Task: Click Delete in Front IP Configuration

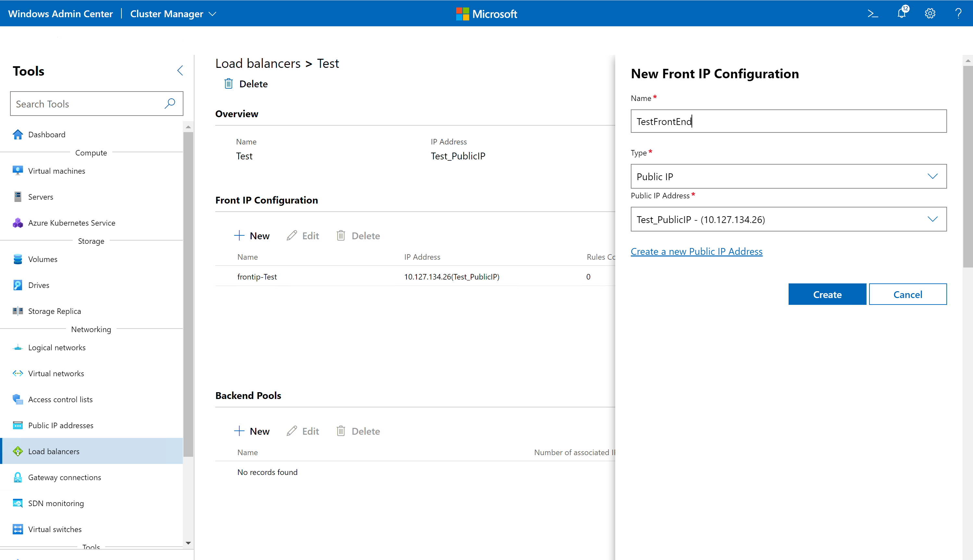Action: (358, 236)
